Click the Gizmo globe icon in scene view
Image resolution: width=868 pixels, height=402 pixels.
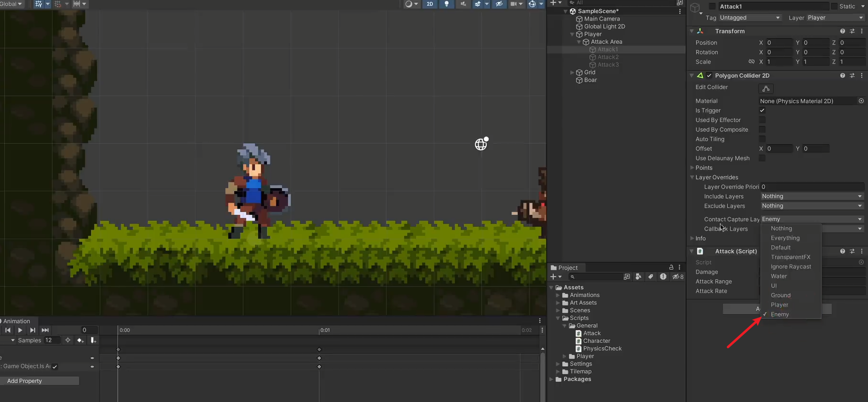pos(481,144)
